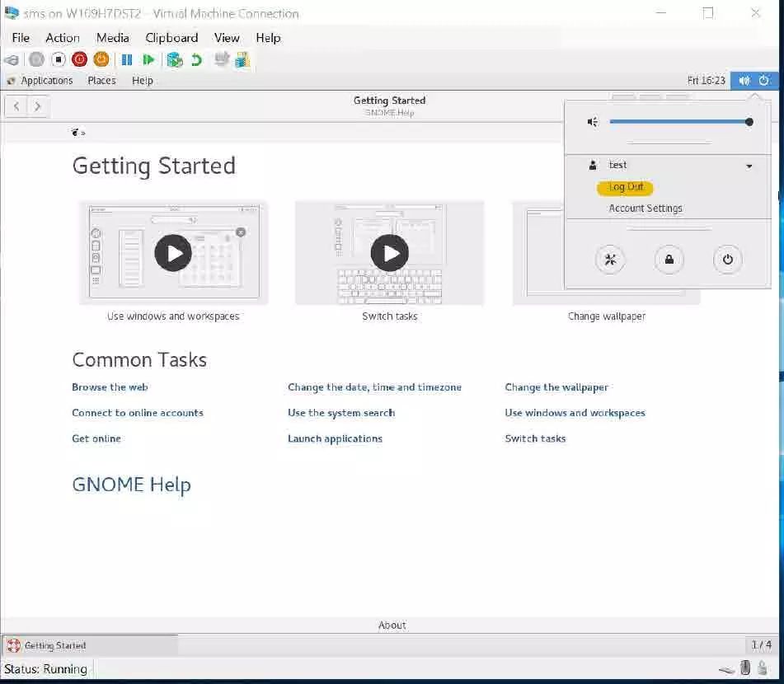Click the Getting Started header title

(389, 101)
